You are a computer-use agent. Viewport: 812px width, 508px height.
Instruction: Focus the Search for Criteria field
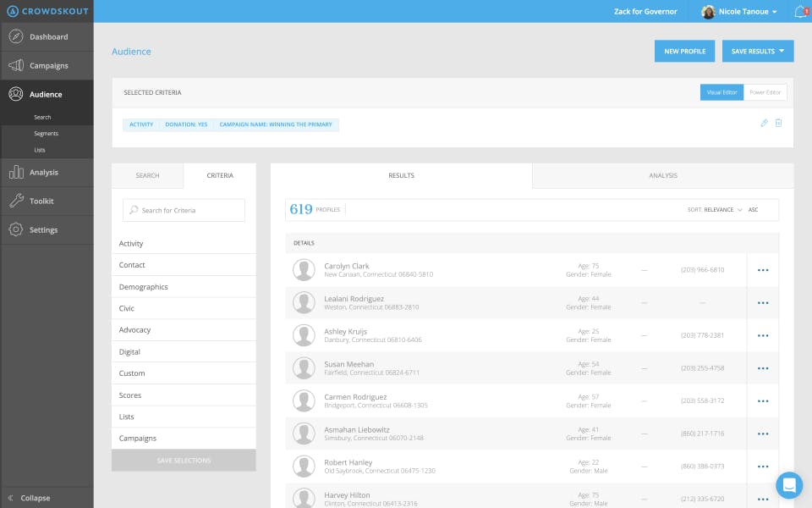[x=184, y=210]
